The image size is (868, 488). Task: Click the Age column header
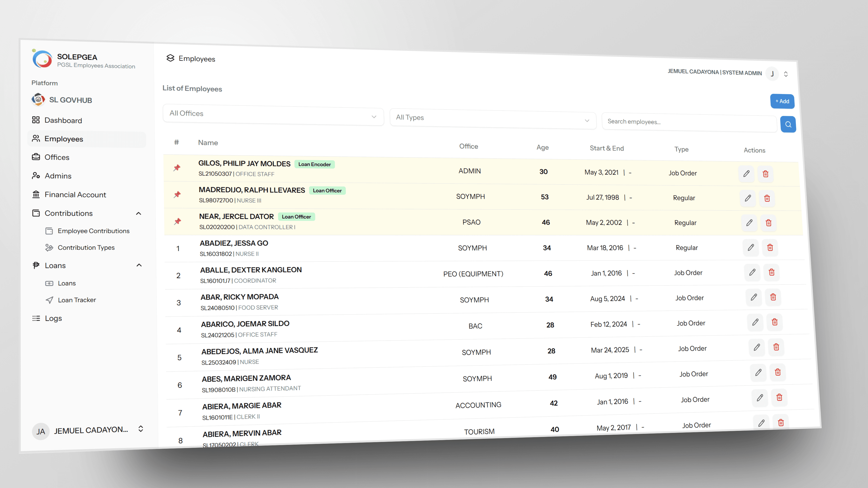pos(542,148)
